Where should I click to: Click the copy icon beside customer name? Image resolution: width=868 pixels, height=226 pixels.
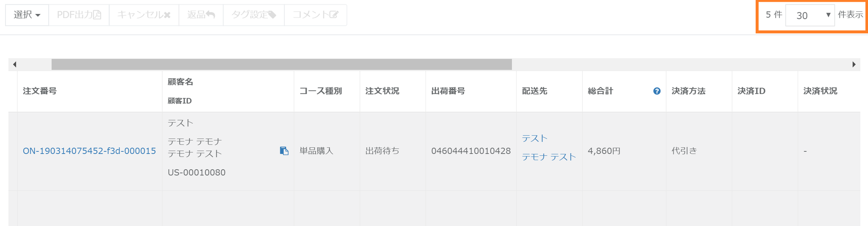point(284,151)
